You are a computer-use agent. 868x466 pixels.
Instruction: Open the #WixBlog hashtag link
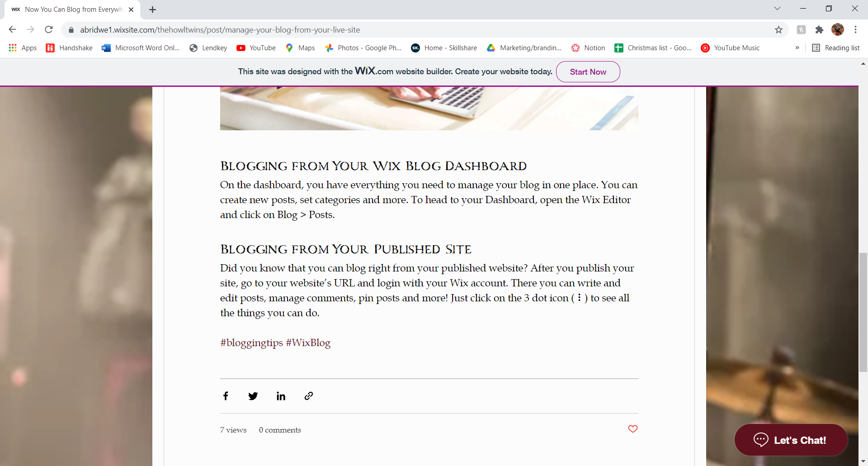[x=308, y=343]
